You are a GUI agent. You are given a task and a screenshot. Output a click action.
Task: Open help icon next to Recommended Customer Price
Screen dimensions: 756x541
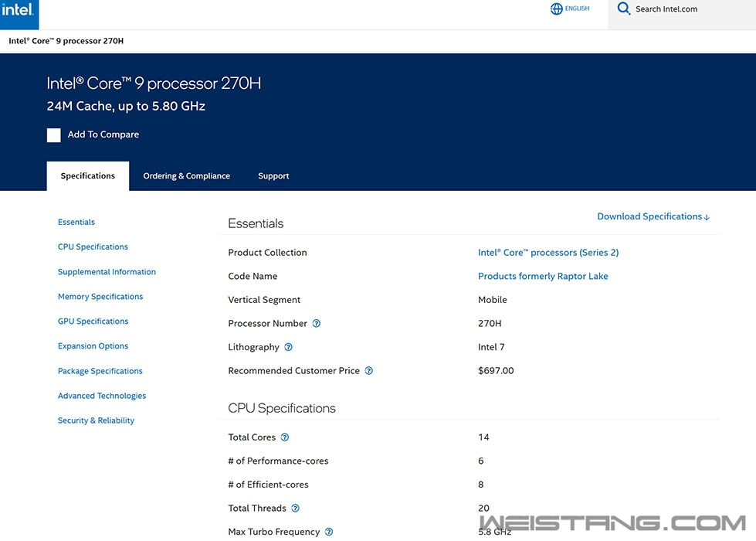tap(369, 371)
